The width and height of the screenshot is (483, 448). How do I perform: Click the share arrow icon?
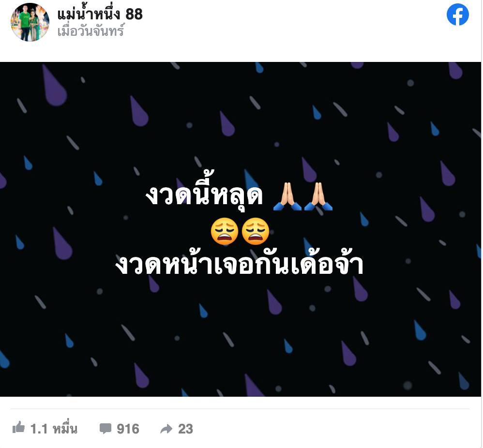[166, 429]
